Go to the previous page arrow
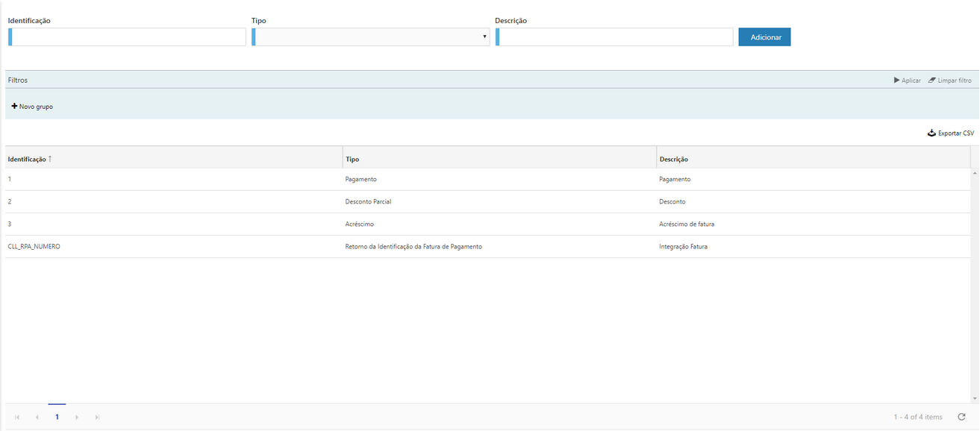 pyautogui.click(x=37, y=417)
